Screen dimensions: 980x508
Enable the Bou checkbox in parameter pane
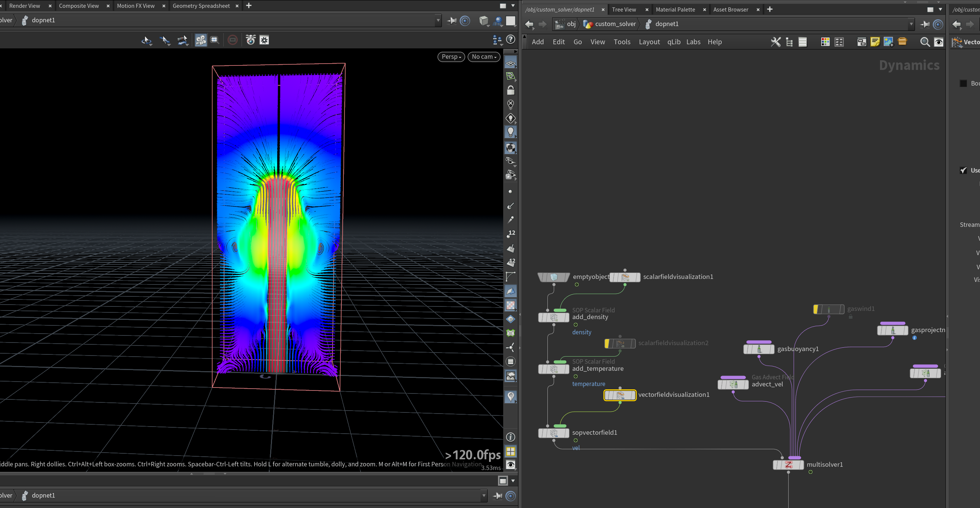coord(963,83)
